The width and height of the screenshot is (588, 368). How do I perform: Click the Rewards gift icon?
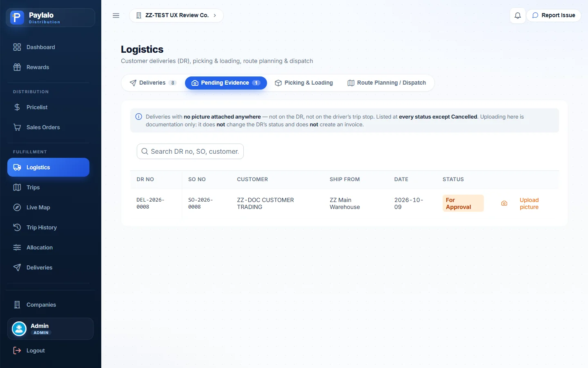17,67
